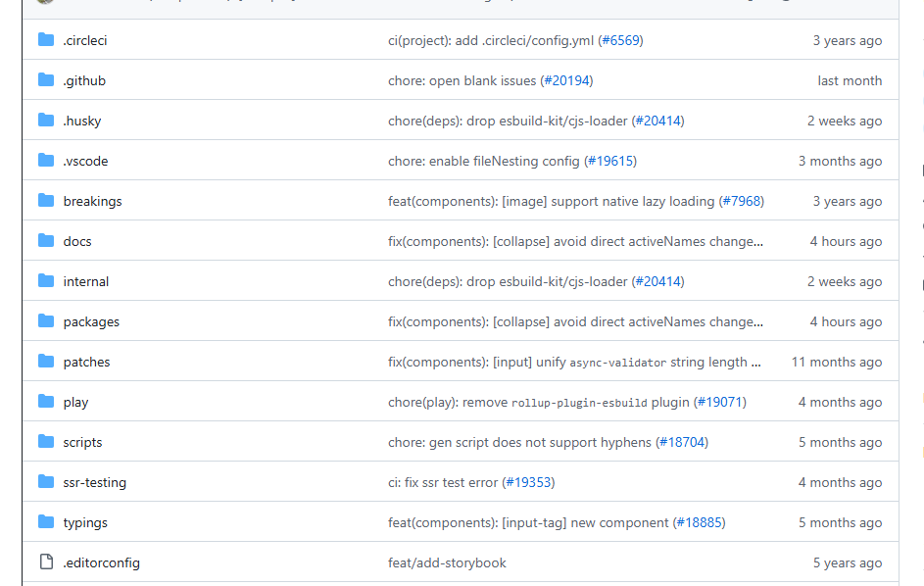
Task: Open the .husky folder
Action: pos(83,121)
